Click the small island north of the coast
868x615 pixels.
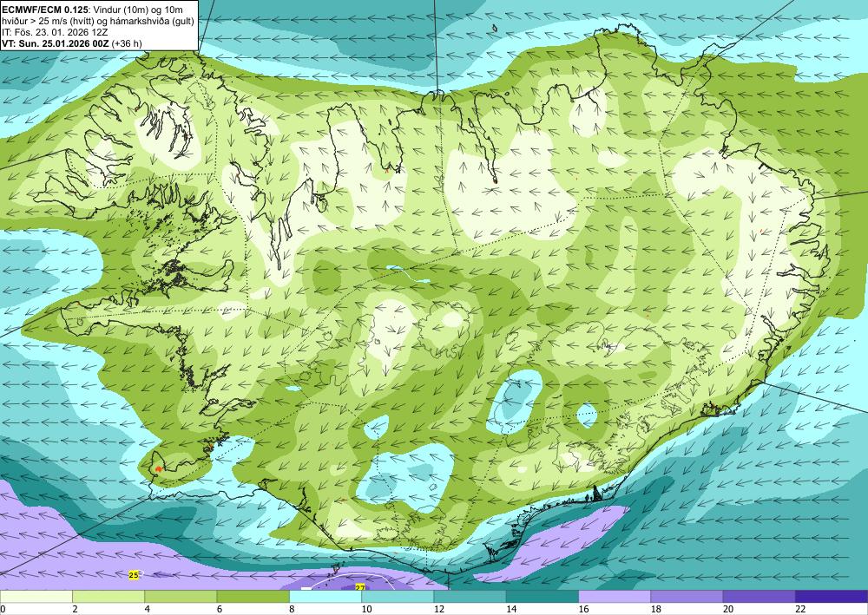[495, 29]
